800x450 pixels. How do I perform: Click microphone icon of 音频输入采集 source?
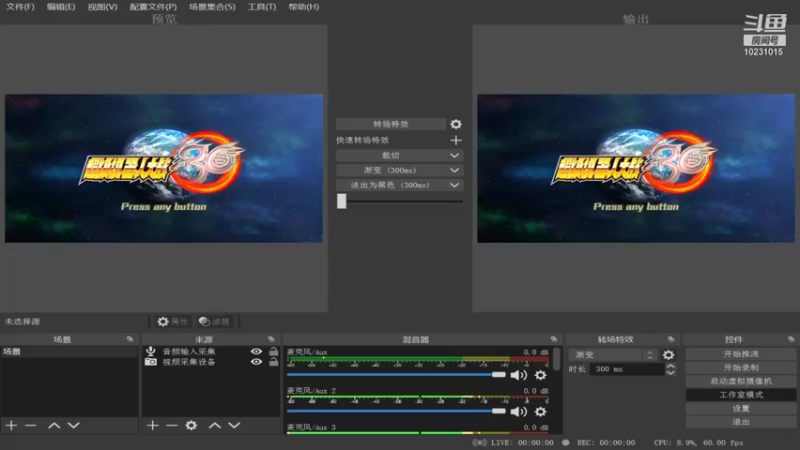point(151,352)
